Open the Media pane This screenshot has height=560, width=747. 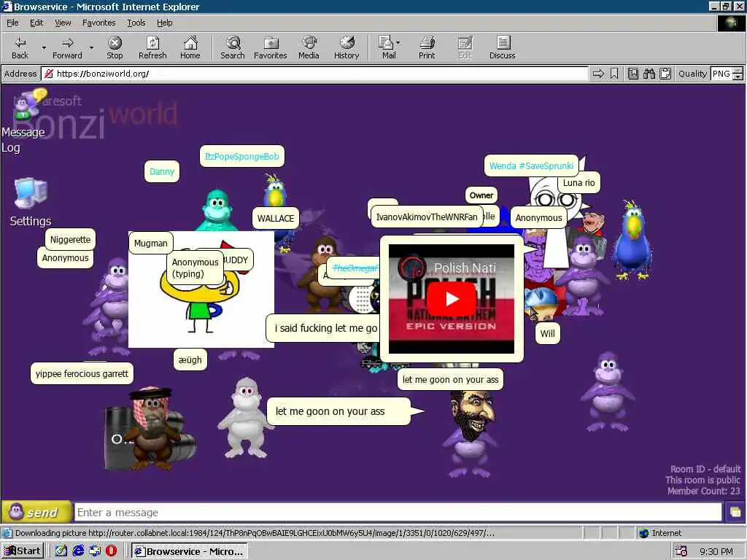coord(309,47)
